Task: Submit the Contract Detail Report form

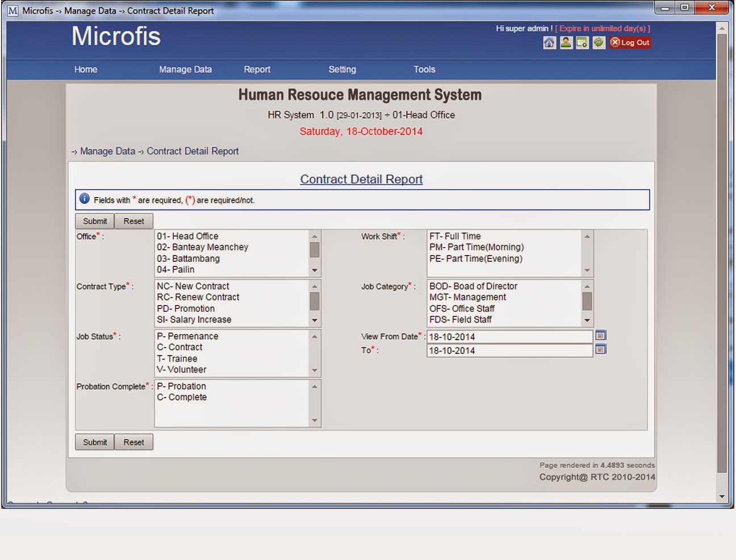Action: pyautogui.click(x=94, y=221)
